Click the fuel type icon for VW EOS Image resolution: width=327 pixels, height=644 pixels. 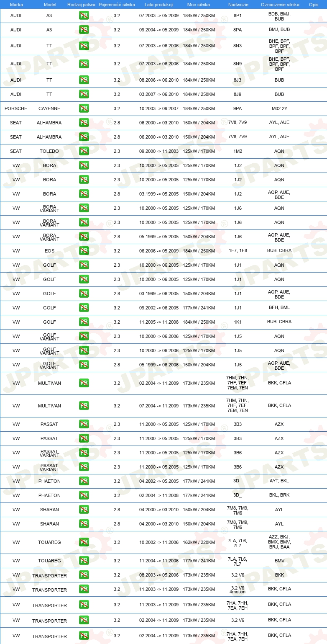coord(84,251)
